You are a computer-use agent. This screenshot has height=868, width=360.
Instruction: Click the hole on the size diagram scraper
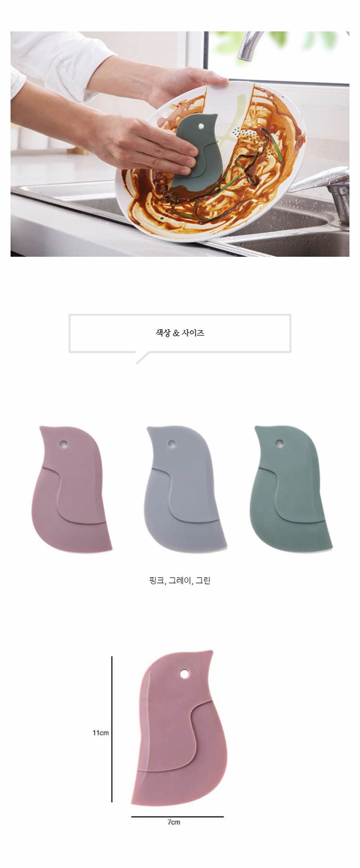[185, 673]
